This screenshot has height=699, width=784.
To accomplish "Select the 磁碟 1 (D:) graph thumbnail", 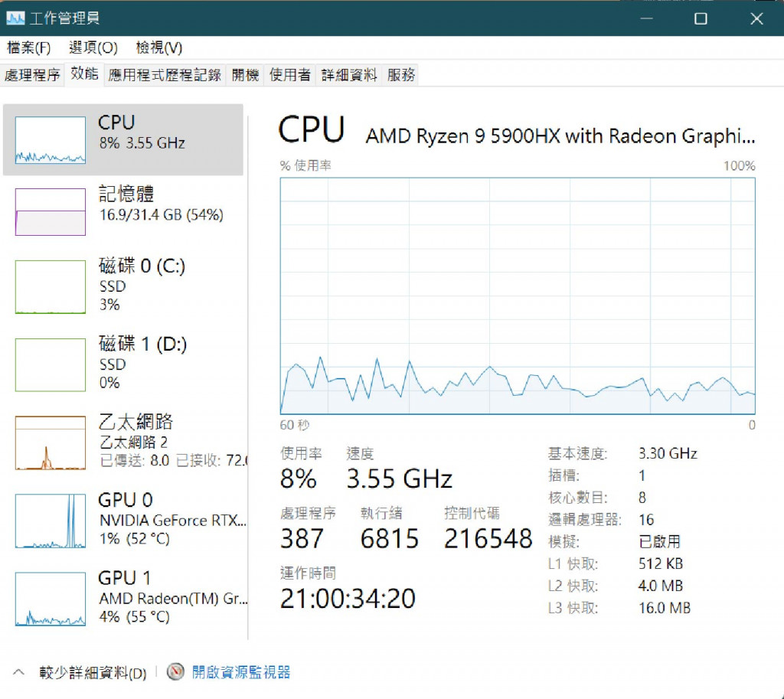I will pyautogui.click(x=50, y=365).
